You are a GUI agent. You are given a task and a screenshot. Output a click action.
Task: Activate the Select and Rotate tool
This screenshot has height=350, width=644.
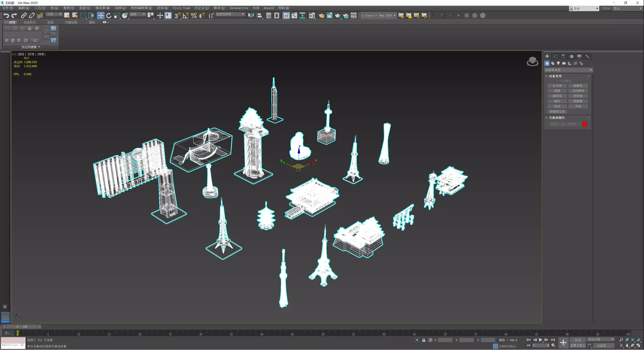click(x=109, y=15)
